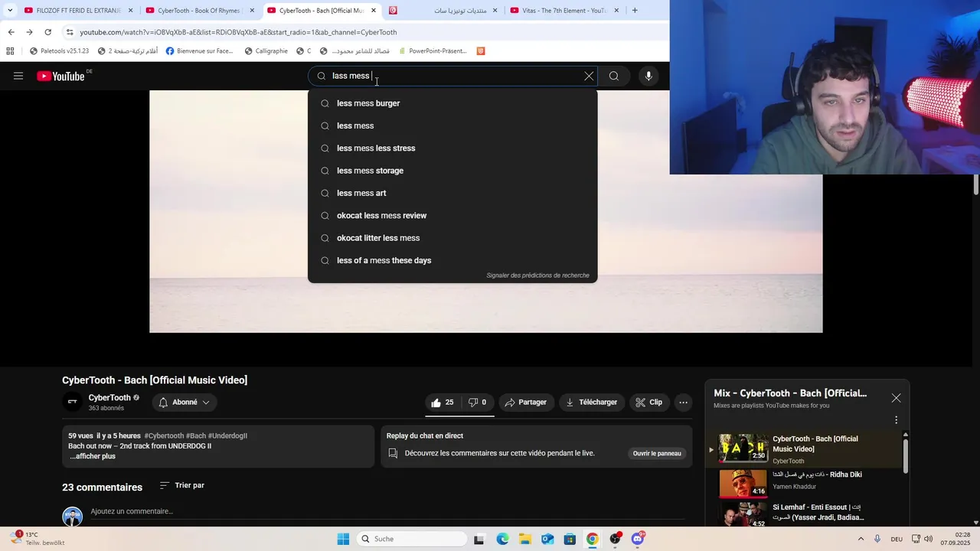The image size is (980, 551).
Task: Go forward with browser forward arrow
Action: tap(29, 32)
